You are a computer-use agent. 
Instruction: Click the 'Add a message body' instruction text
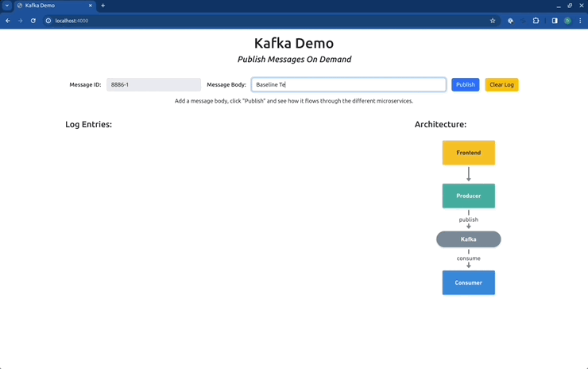294,101
